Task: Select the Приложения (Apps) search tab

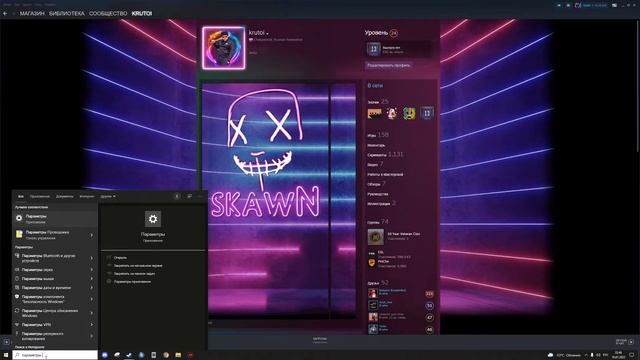Action: tap(40, 196)
